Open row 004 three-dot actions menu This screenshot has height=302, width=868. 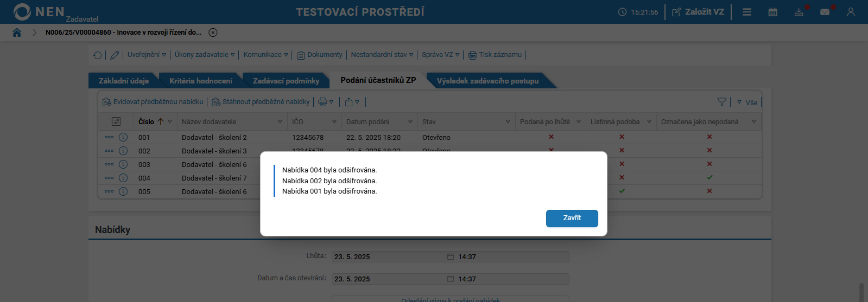point(109,178)
